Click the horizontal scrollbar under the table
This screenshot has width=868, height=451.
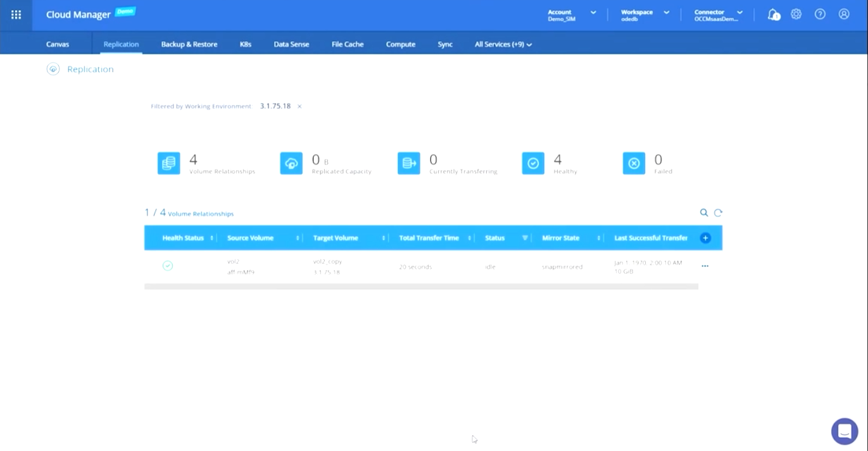pos(421,287)
